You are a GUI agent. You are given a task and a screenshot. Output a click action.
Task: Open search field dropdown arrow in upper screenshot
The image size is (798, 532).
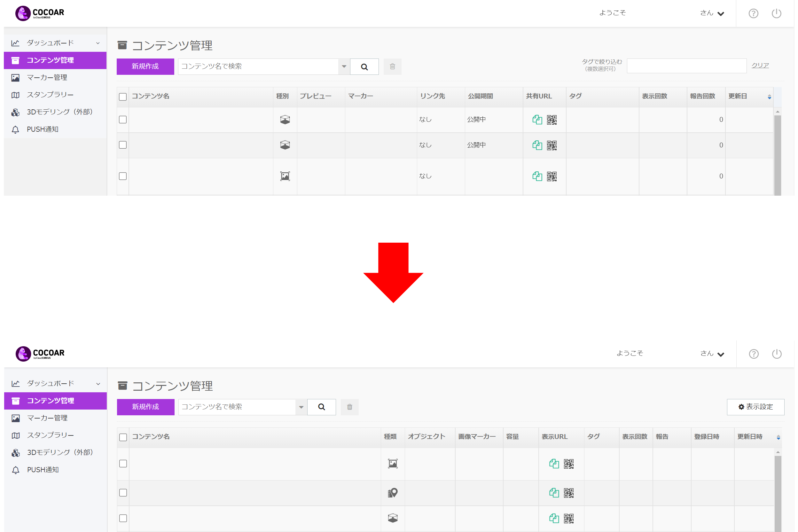[344, 66]
